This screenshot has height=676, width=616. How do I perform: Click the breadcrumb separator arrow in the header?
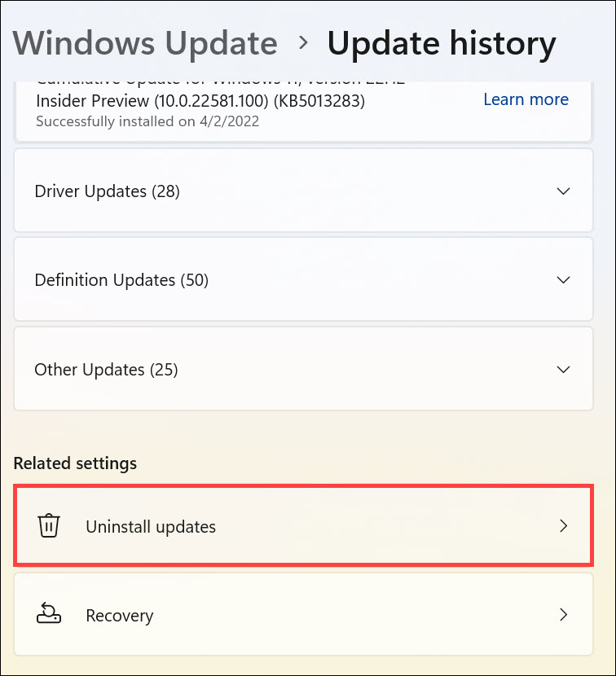point(303,42)
